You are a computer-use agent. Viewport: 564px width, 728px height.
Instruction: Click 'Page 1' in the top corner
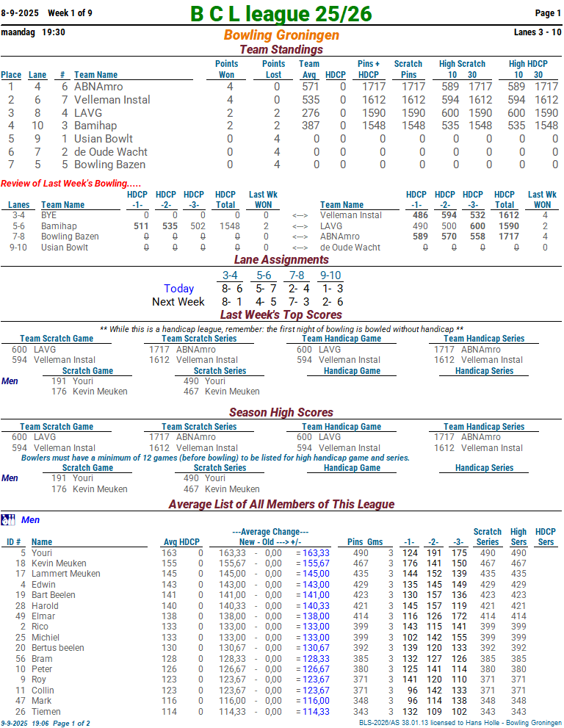[548, 13]
